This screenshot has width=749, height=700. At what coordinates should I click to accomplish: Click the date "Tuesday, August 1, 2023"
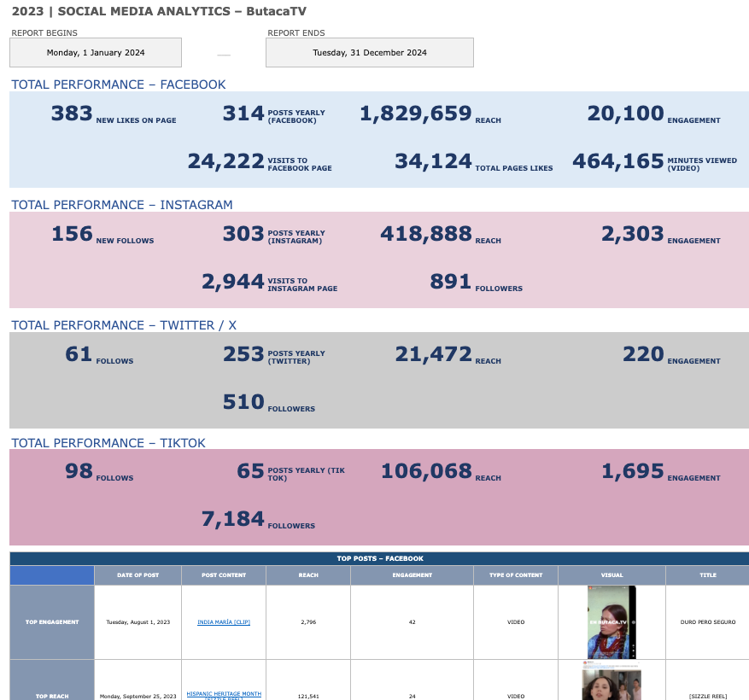click(x=138, y=622)
